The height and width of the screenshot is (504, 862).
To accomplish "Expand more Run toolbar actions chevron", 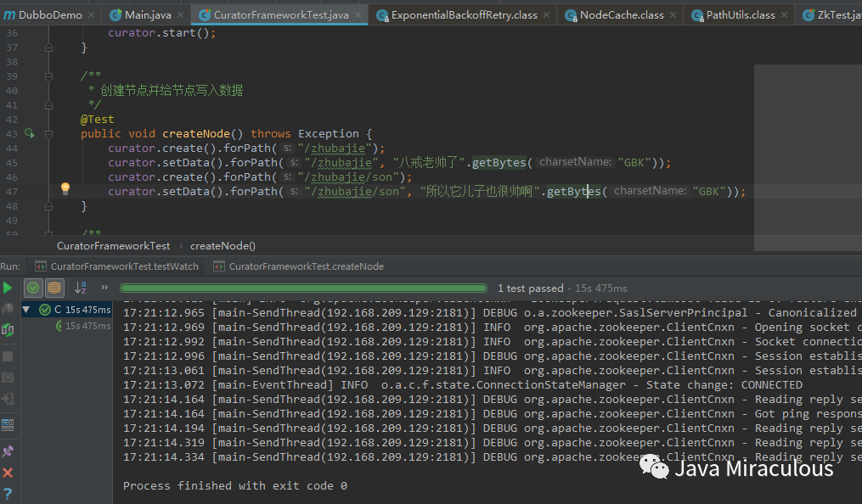I will click(x=104, y=287).
